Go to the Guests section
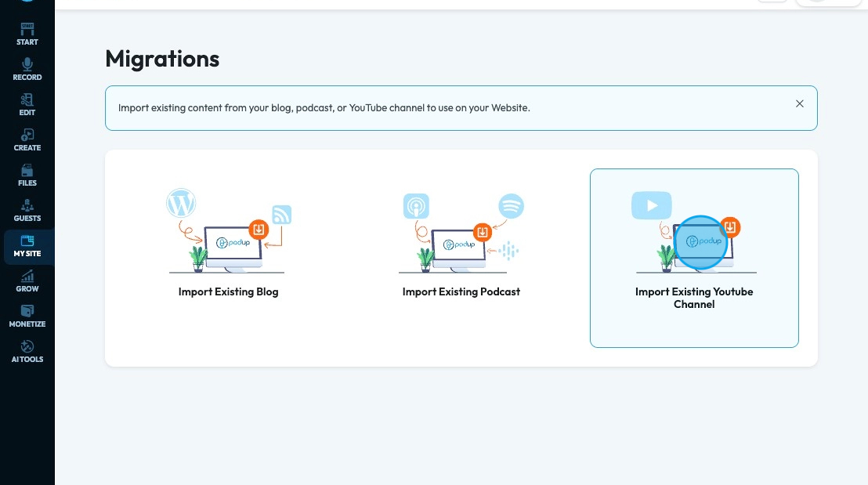 point(27,211)
